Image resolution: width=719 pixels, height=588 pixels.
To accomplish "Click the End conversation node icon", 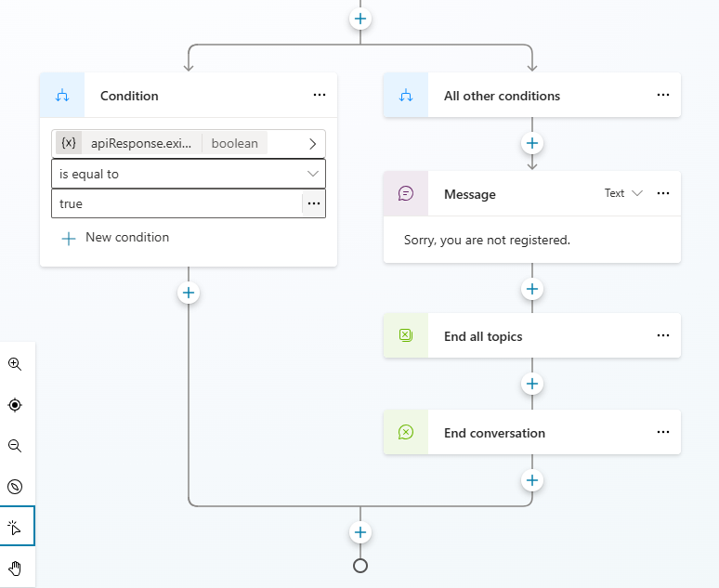I will tap(406, 433).
